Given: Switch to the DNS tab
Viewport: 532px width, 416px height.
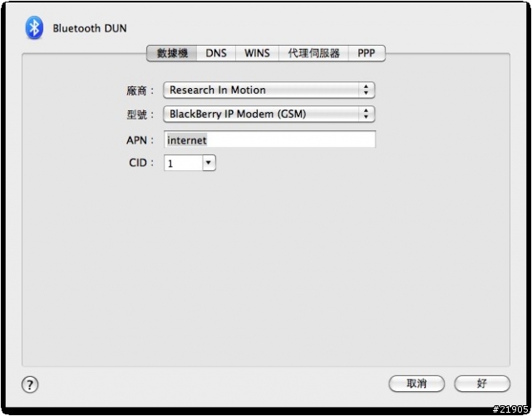Looking at the screenshot, I should coord(216,53).
